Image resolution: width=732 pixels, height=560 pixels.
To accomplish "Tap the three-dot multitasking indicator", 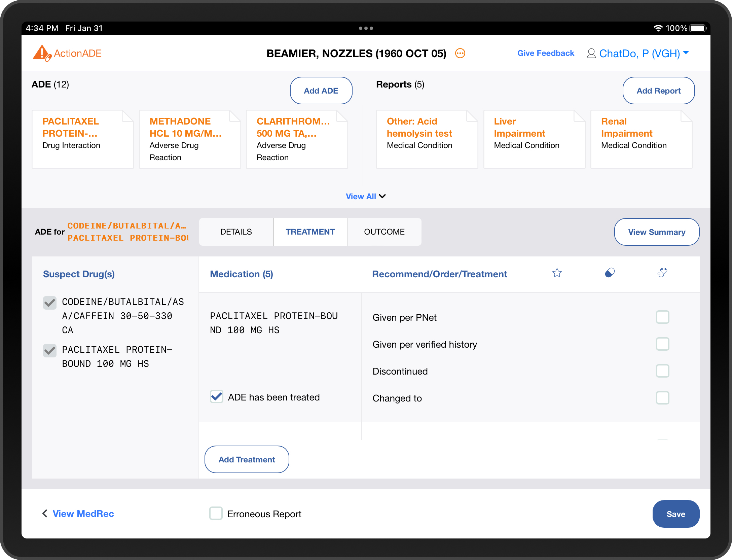I will pos(366,28).
